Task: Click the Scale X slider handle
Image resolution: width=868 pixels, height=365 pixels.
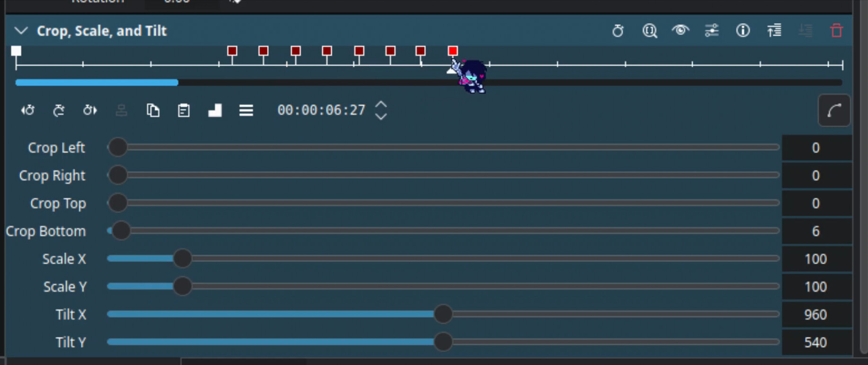Action: 182,259
